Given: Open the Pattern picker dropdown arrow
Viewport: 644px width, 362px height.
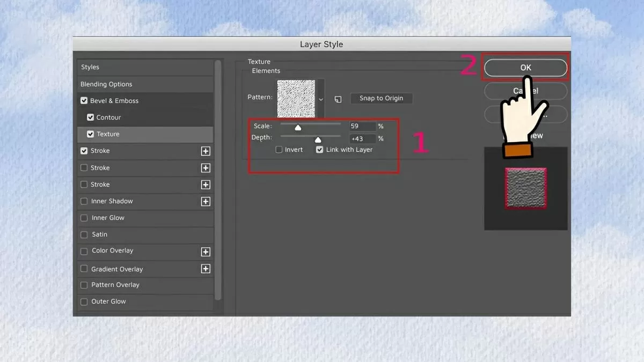Looking at the screenshot, I should click(x=321, y=99).
